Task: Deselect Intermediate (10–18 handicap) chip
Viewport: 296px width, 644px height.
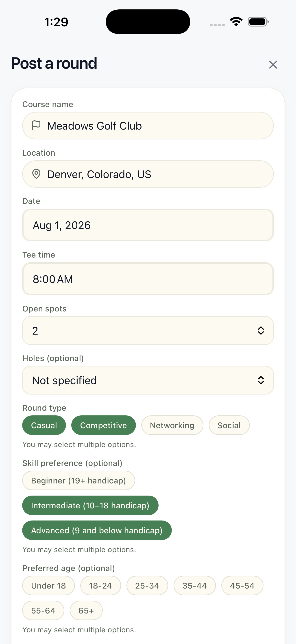Action: [x=90, y=505]
